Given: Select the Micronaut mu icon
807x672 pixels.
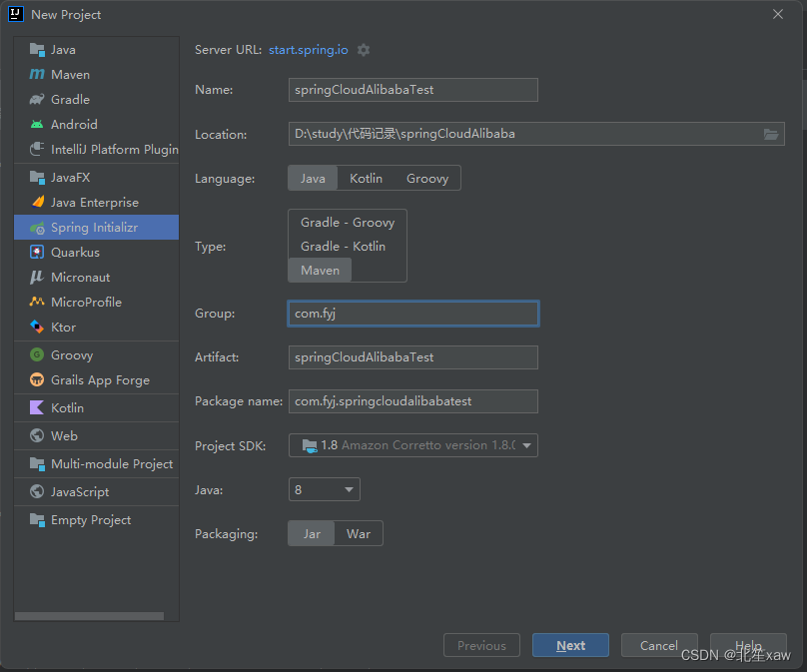Looking at the screenshot, I should point(37,278).
